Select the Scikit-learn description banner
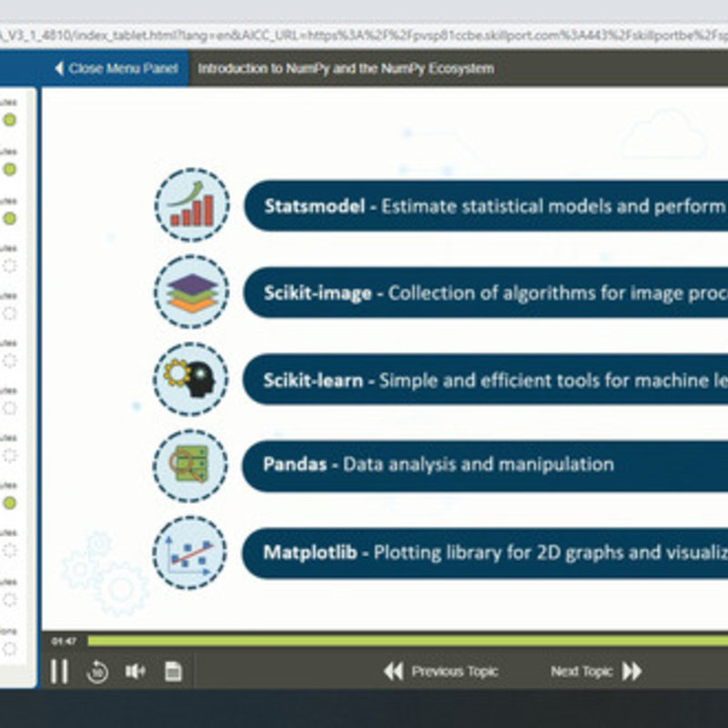Viewport: 728px width, 728px height. (x=486, y=379)
